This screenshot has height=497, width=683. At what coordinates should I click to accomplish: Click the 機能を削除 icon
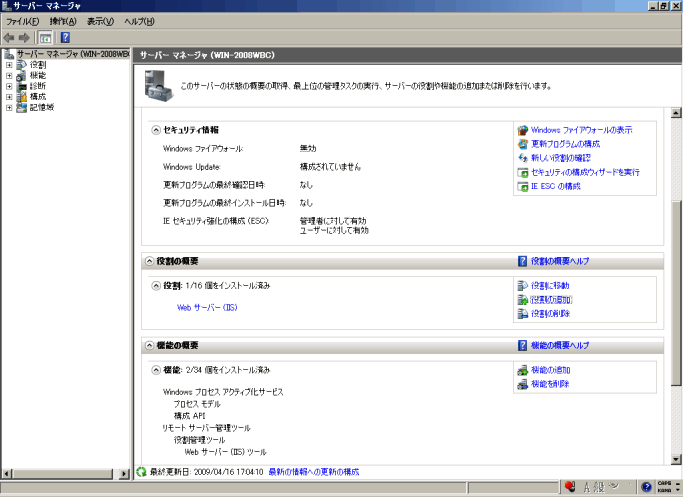523,384
